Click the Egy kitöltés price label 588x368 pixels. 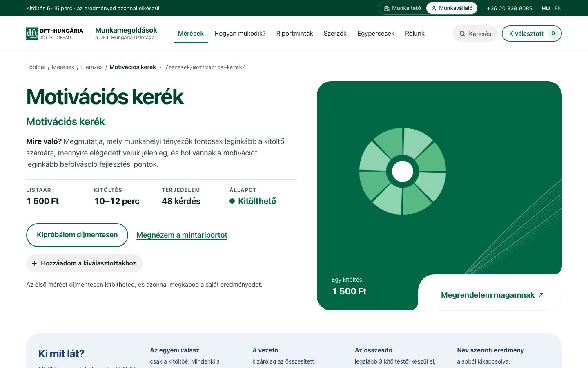(x=347, y=280)
